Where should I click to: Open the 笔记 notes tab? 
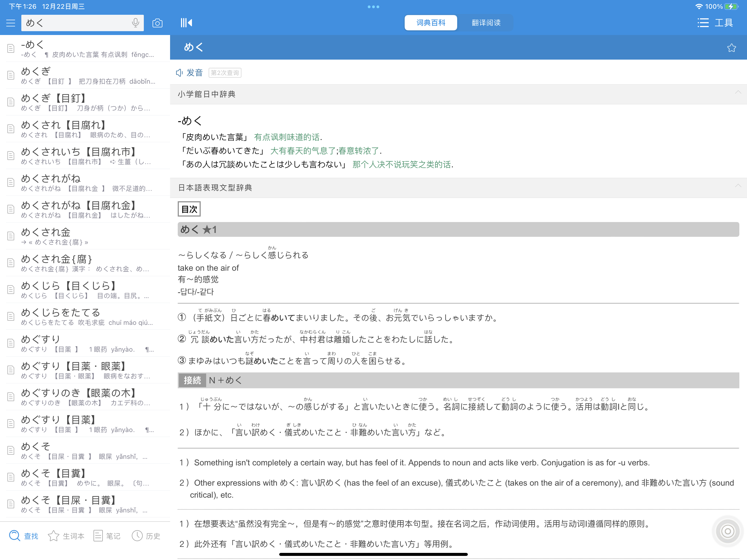pyautogui.click(x=107, y=536)
